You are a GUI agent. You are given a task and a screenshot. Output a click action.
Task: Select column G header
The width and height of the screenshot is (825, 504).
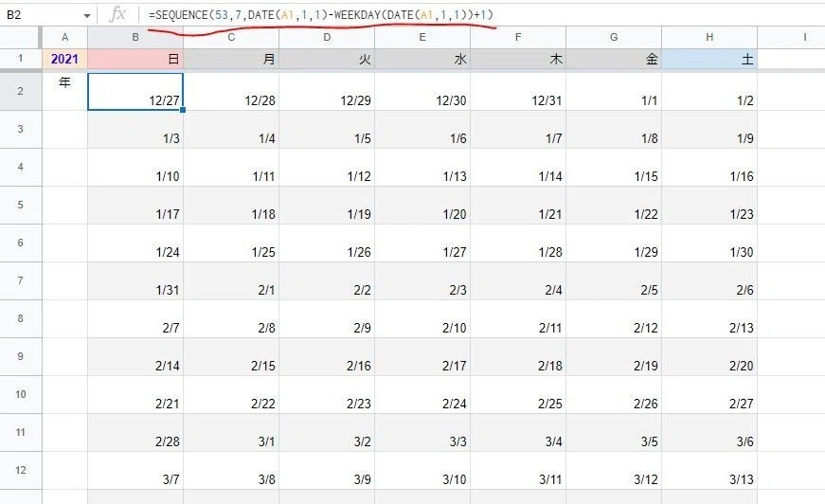[614, 37]
